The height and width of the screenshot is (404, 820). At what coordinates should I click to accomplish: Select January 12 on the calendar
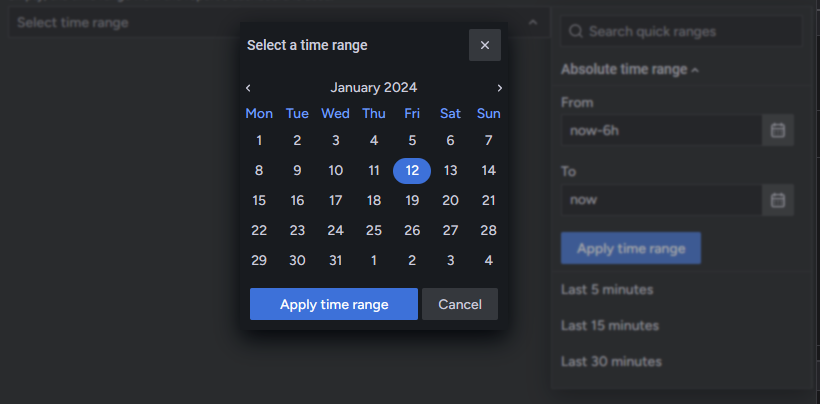[412, 171]
